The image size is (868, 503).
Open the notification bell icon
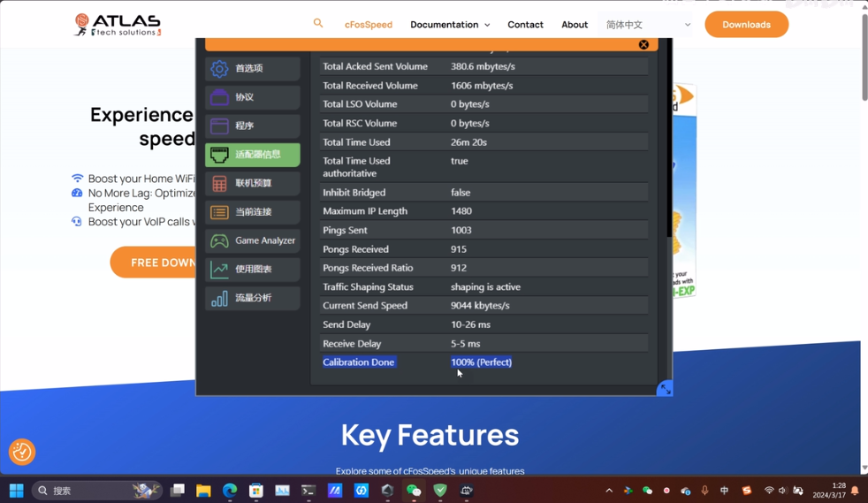click(x=855, y=491)
